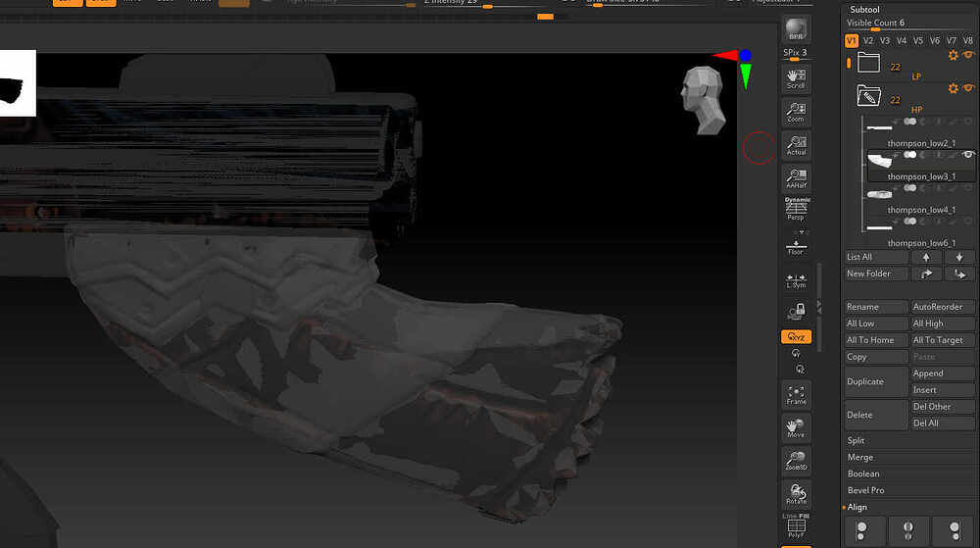The image size is (980, 548).
Task: Click the Rename button
Action: pyautogui.click(x=876, y=307)
